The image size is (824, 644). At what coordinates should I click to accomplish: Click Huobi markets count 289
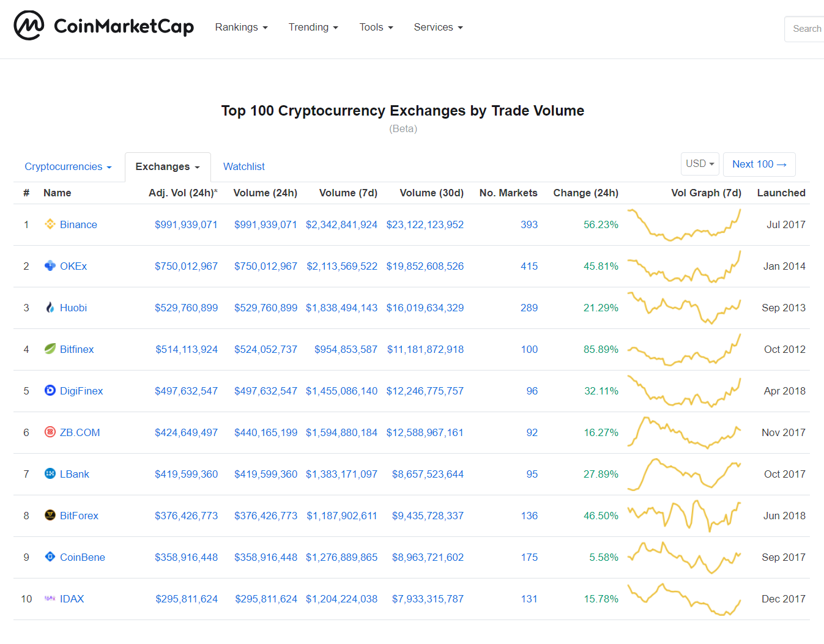529,308
